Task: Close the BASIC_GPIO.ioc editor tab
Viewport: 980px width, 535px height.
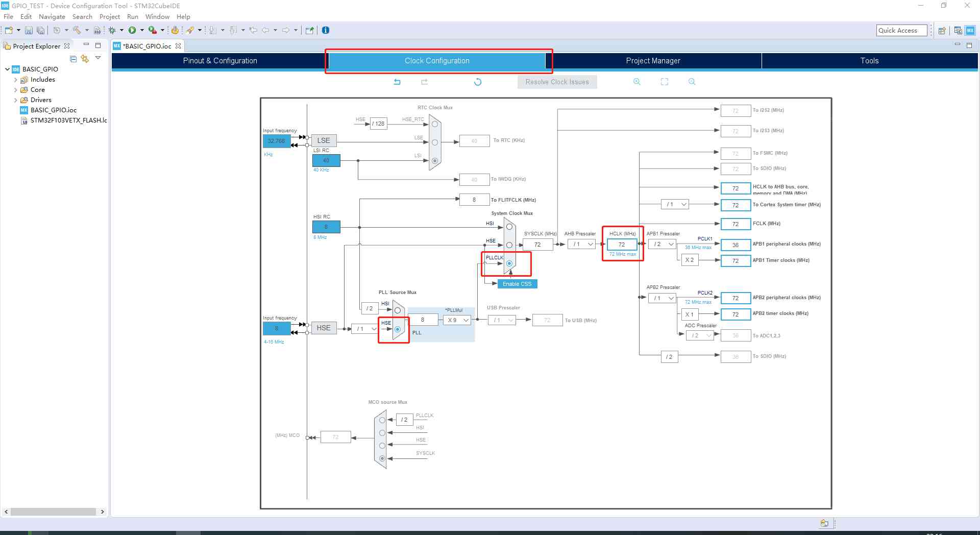Action: [x=178, y=46]
